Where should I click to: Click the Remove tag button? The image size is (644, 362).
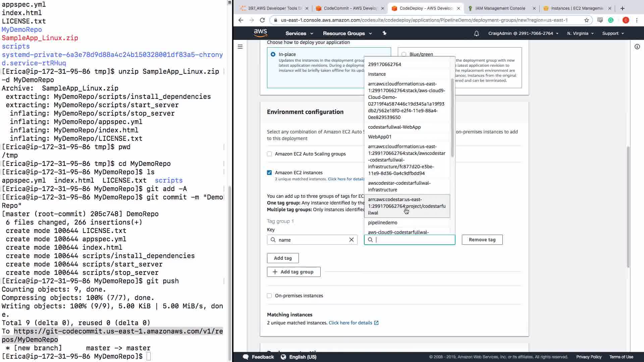point(482,240)
